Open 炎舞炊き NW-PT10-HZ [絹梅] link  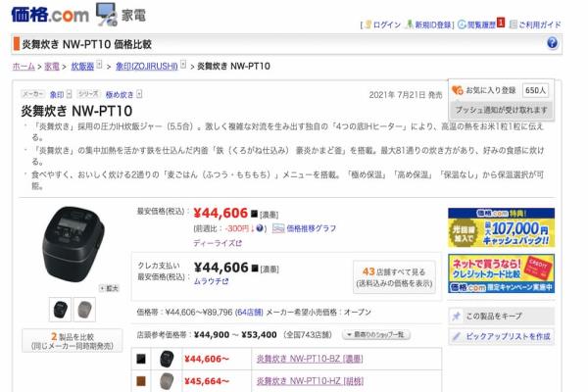[310, 381]
